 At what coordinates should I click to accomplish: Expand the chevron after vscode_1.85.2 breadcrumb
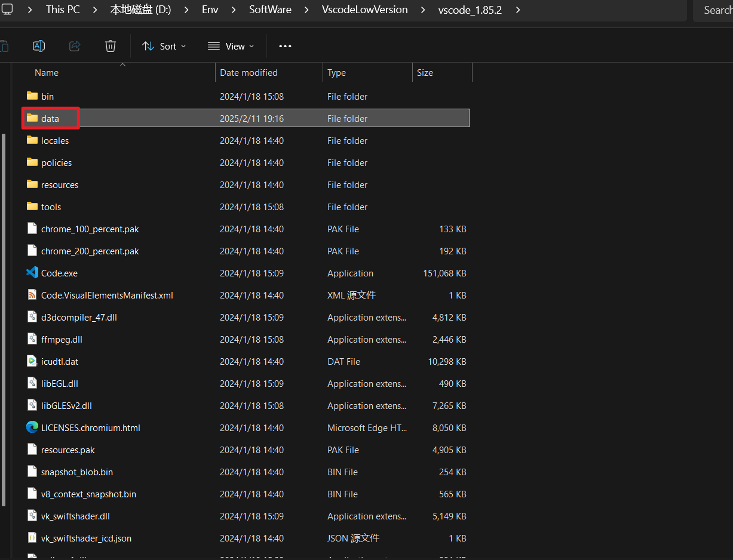(x=517, y=10)
